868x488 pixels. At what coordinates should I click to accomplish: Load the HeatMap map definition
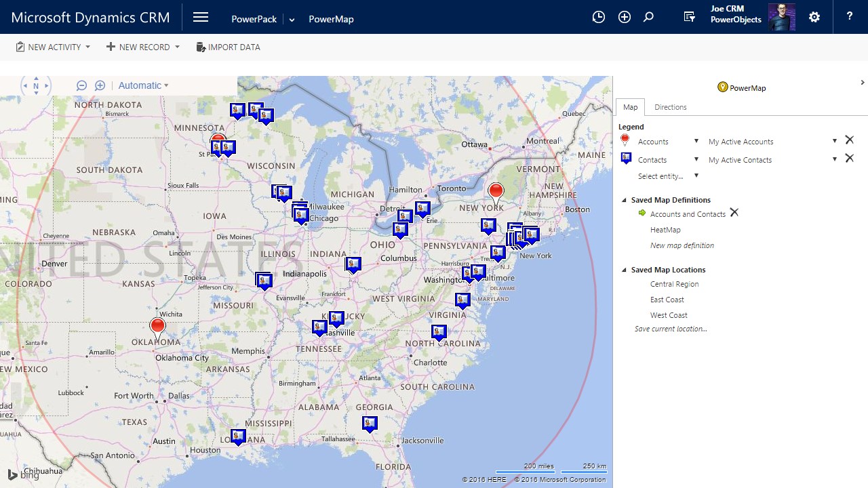tap(665, 230)
